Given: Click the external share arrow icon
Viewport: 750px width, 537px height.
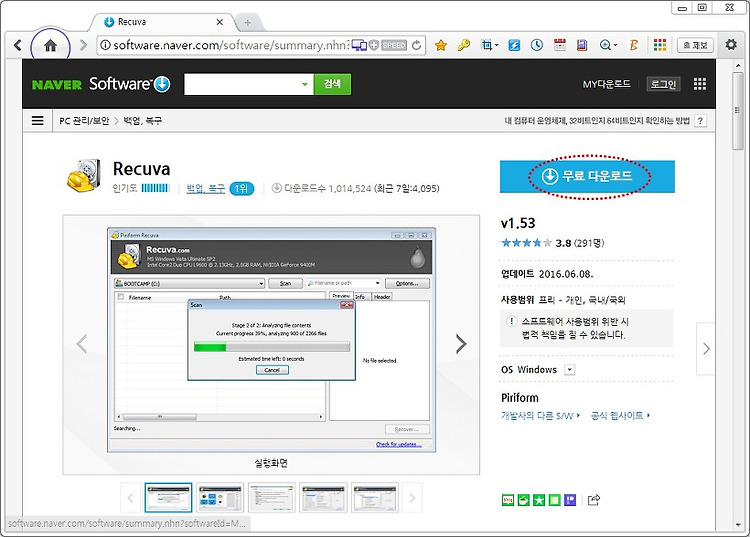Looking at the screenshot, I should point(594,500).
